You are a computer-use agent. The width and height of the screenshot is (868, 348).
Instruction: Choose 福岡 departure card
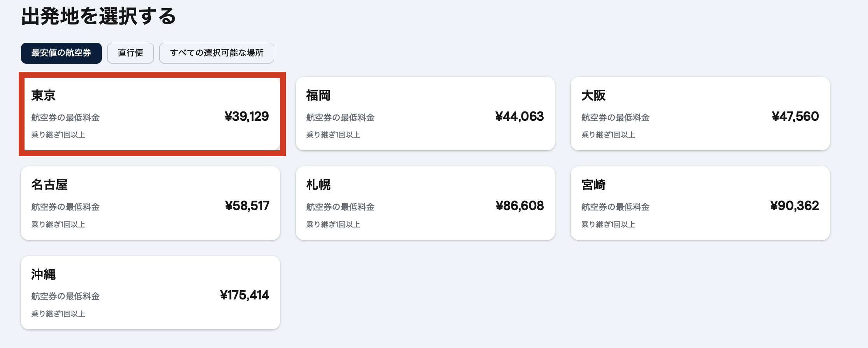coord(425,114)
